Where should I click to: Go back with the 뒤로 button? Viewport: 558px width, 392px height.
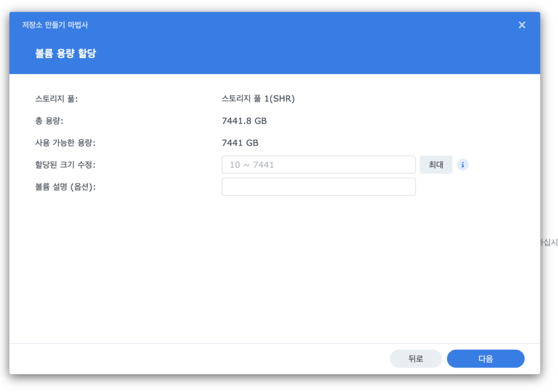click(x=416, y=359)
